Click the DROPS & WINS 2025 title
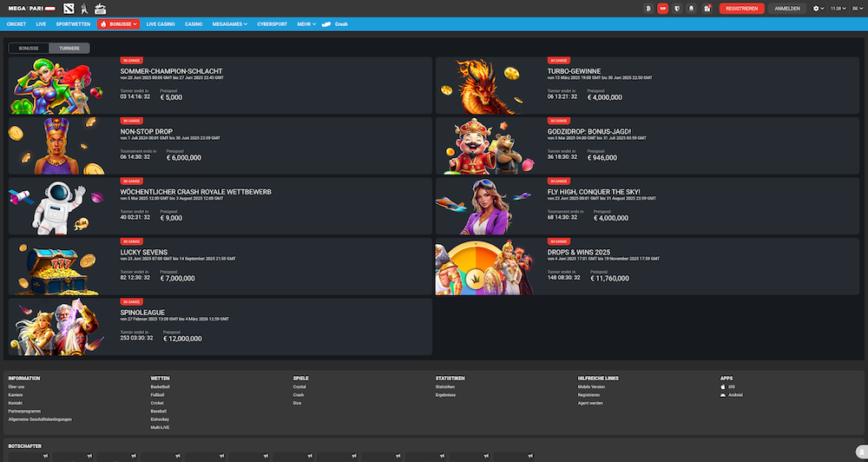The image size is (868, 462). tap(579, 253)
